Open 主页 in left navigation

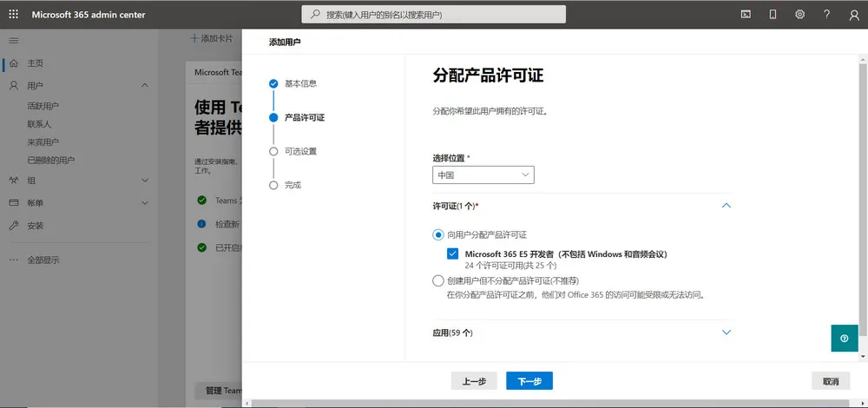[36, 63]
